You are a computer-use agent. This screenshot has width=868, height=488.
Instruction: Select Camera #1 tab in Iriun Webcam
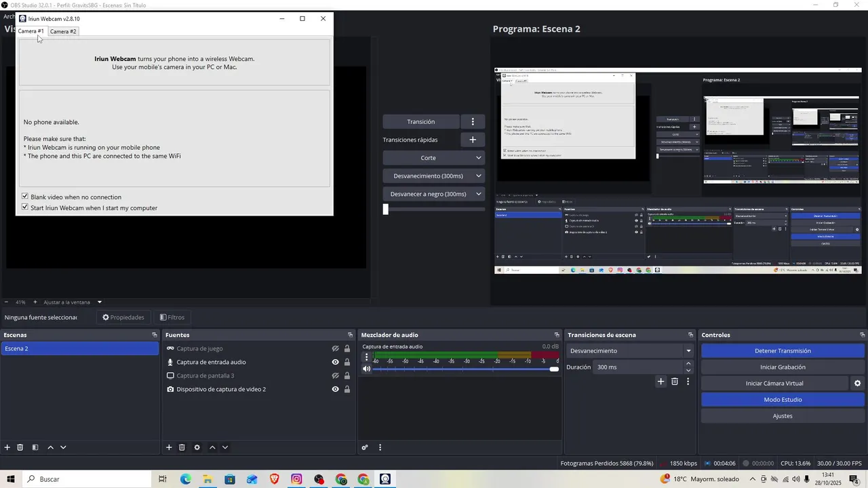coord(31,31)
